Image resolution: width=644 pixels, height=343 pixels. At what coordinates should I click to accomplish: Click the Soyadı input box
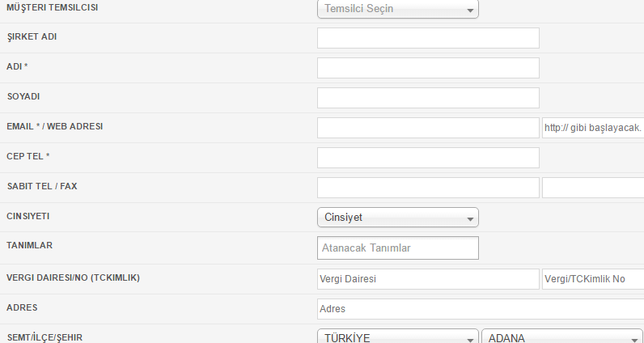[x=428, y=98]
